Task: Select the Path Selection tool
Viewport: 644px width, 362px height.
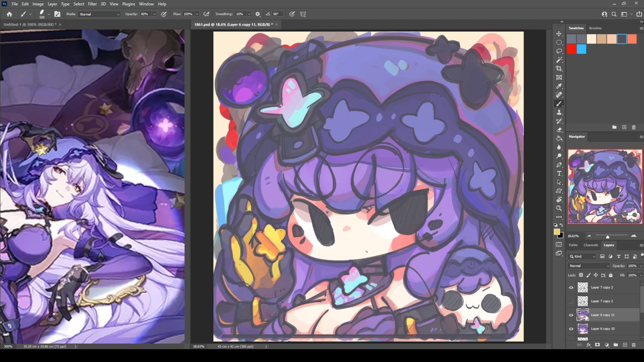Action: (x=559, y=182)
